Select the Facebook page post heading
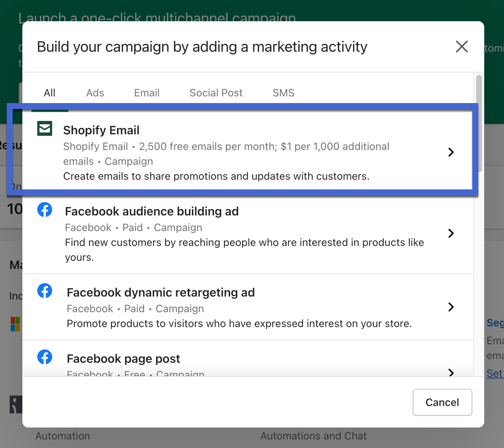Image resolution: width=504 pixels, height=448 pixels. point(123,359)
